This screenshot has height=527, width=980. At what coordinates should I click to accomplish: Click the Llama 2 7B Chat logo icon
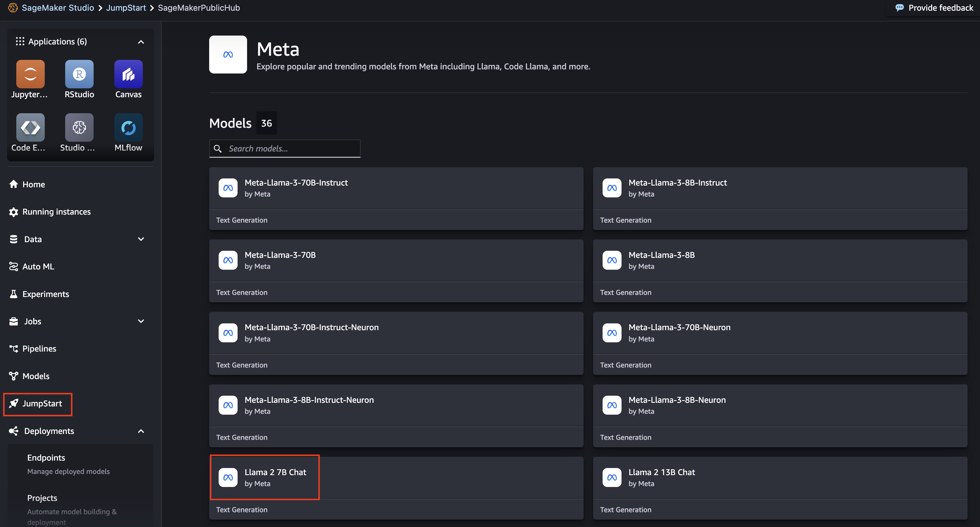228,478
